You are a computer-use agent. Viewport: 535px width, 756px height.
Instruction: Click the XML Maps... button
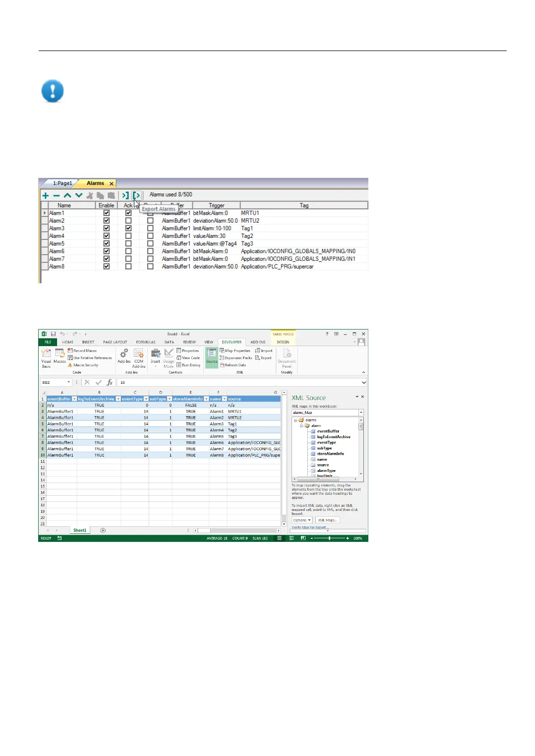pyautogui.click(x=327, y=520)
